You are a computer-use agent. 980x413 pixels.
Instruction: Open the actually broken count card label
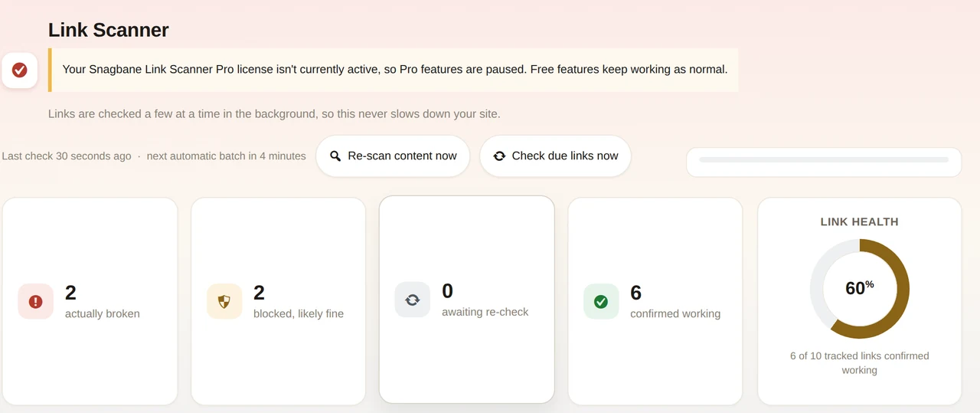pyautogui.click(x=103, y=313)
